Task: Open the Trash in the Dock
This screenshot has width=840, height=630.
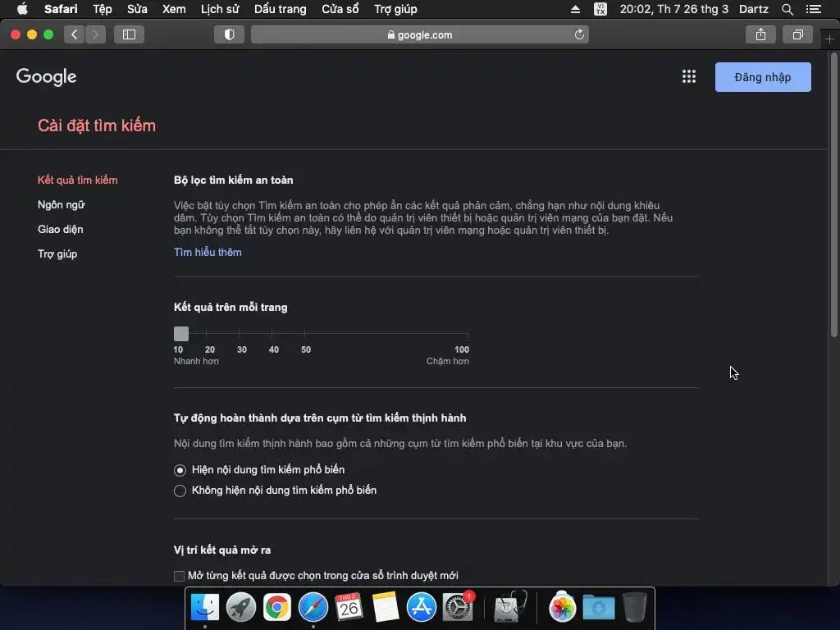Action: (x=634, y=607)
